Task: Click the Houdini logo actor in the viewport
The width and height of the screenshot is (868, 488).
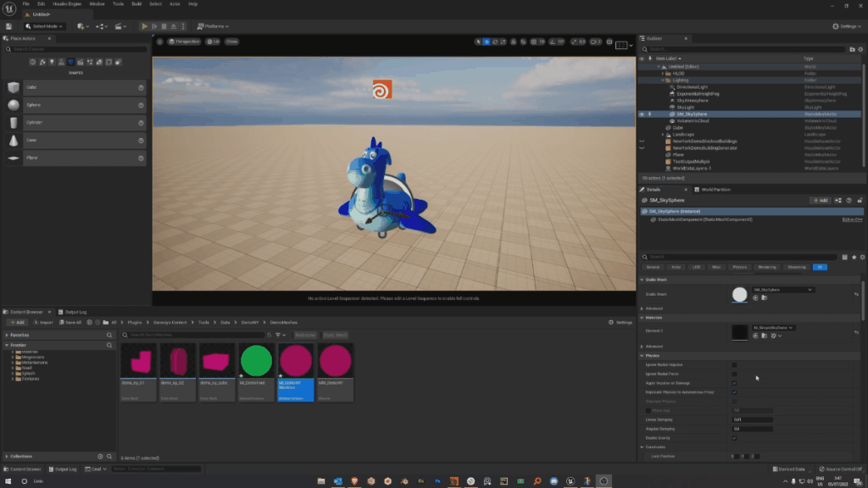Action: tap(383, 90)
